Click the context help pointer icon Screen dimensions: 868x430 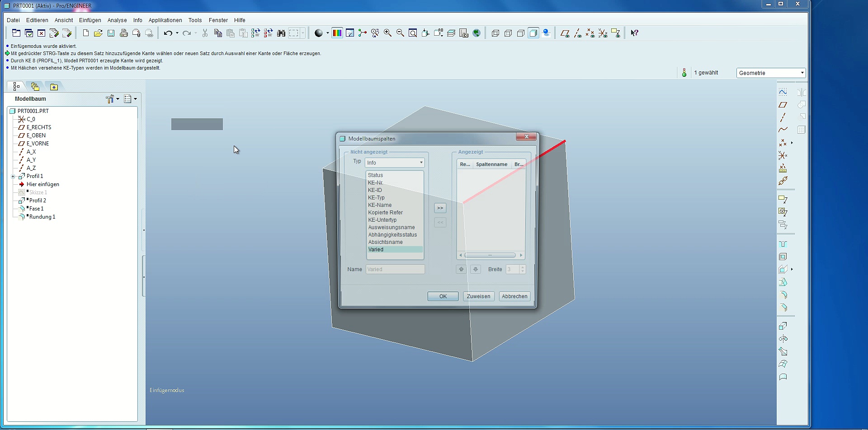pyautogui.click(x=634, y=33)
